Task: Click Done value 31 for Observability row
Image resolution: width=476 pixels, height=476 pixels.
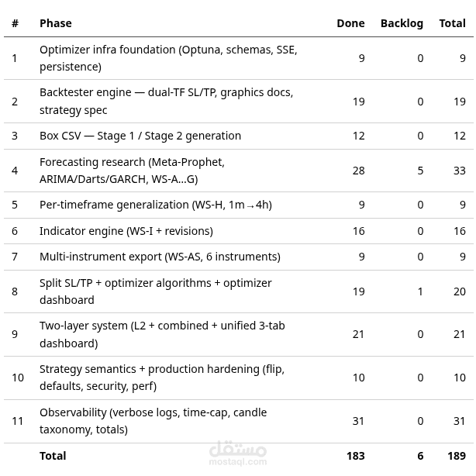Action: coord(358,422)
